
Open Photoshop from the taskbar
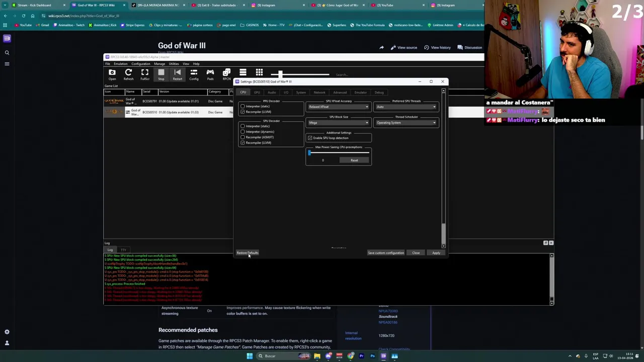372,356
